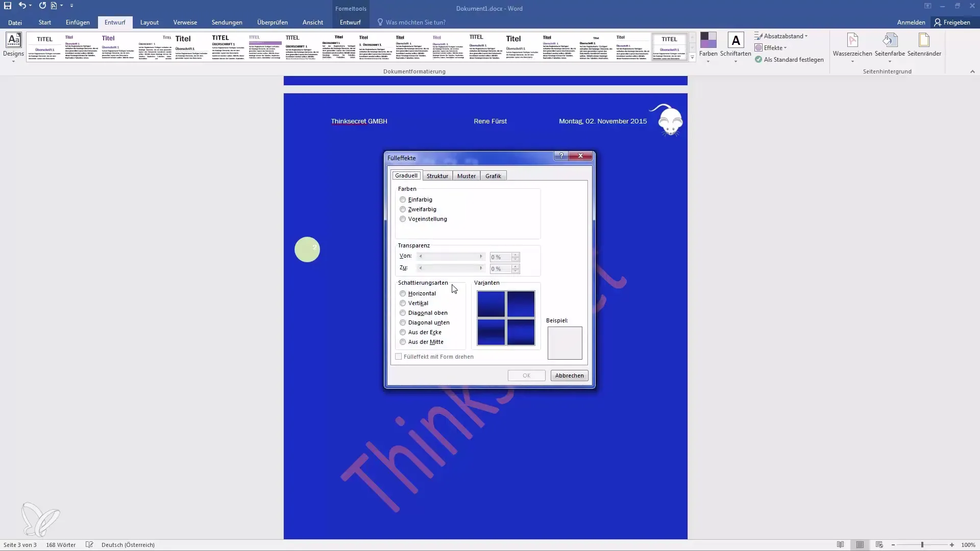980x551 pixels.
Task: Click the zoom out minus icon
Action: (x=893, y=545)
